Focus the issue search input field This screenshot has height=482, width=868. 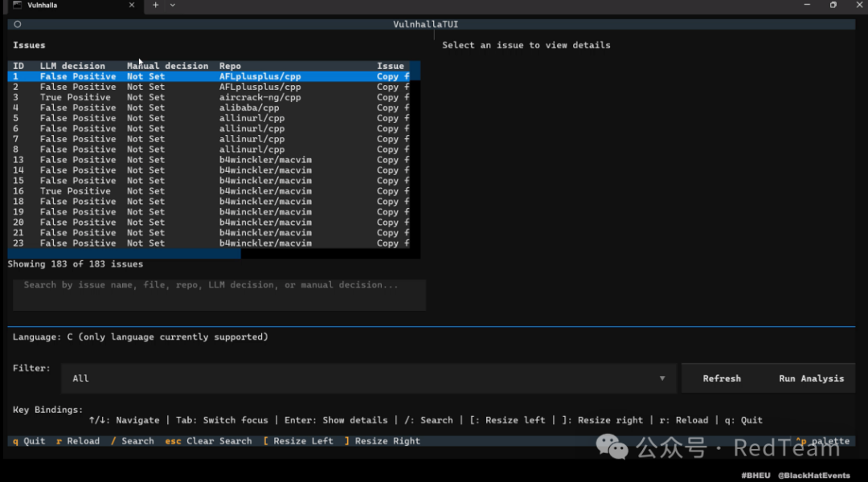[219, 294]
